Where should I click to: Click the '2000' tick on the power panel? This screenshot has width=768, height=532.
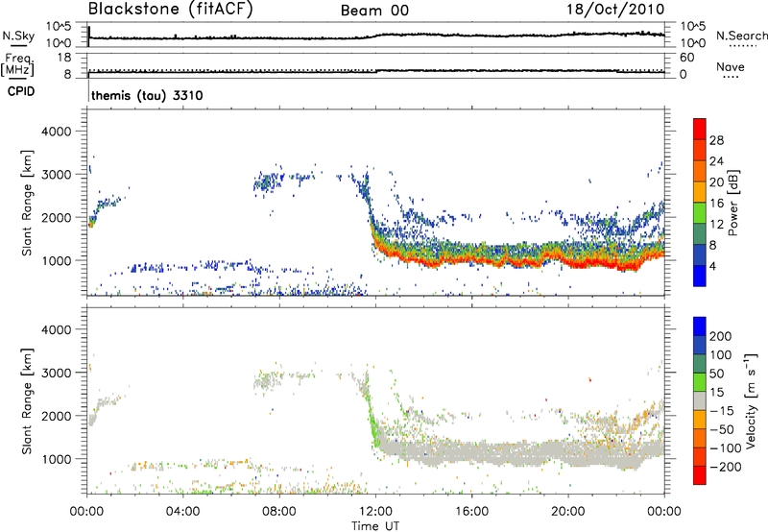(57, 217)
